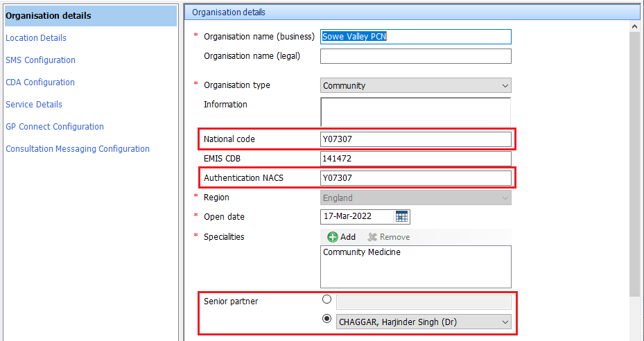644x341 pixels.
Task: Select Organisation details in sidebar
Action: (x=49, y=15)
